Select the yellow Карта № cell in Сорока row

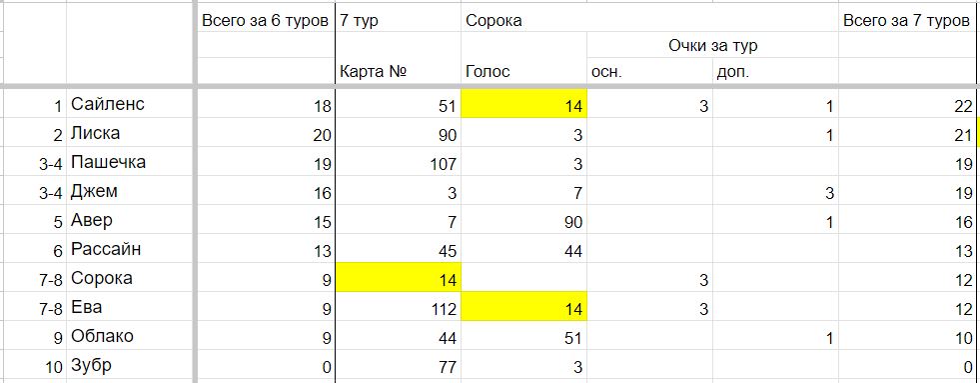click(x=399, y=277)
